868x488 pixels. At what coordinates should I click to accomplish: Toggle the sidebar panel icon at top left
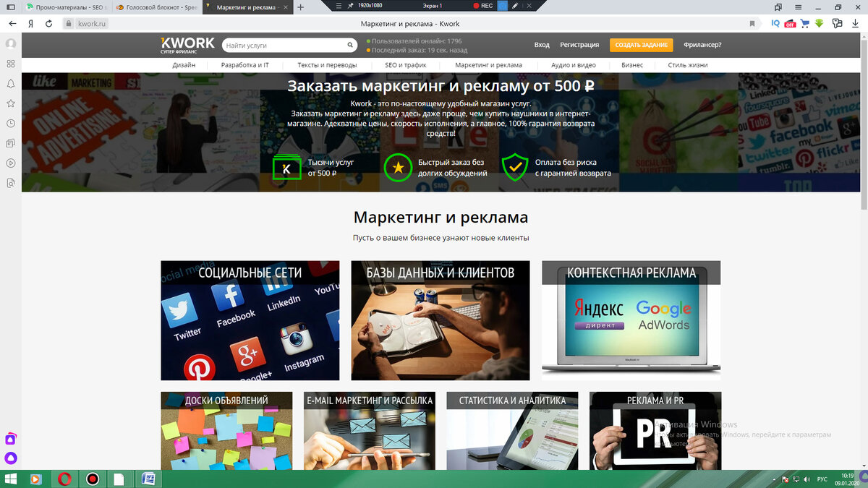(11, 7)
